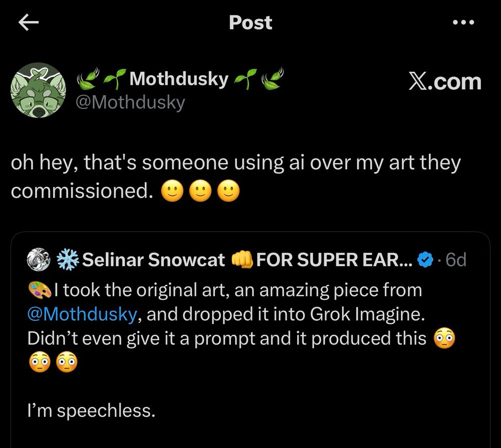Click the main post text starting 'oh hey'
This screenshot has height=448, width=501.
click(235, 164)
